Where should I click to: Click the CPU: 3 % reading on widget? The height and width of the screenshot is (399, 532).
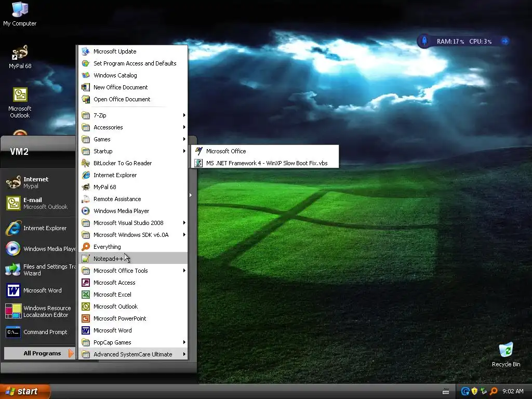coord(481,42)
